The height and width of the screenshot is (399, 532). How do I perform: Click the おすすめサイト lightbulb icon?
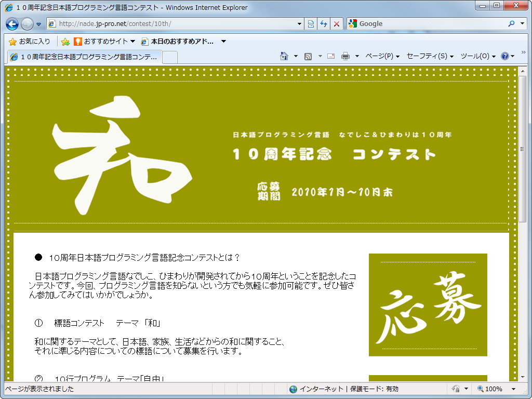click(x=77, y=41)
